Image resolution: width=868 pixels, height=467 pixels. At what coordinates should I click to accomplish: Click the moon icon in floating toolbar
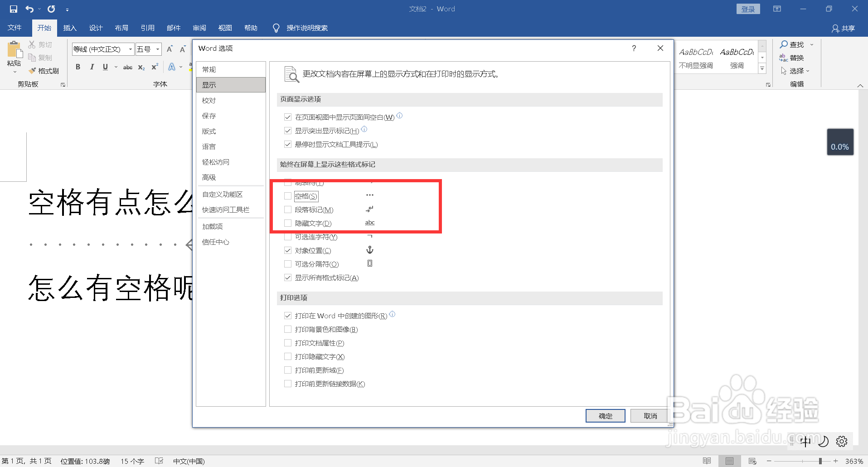[x=824, y=441]
